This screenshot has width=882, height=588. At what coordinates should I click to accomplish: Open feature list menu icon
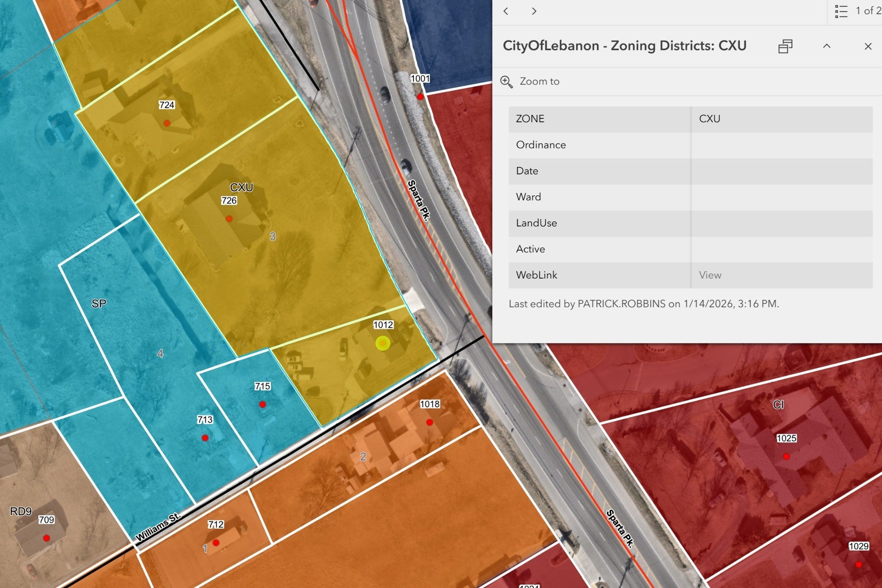click(841, 11)
